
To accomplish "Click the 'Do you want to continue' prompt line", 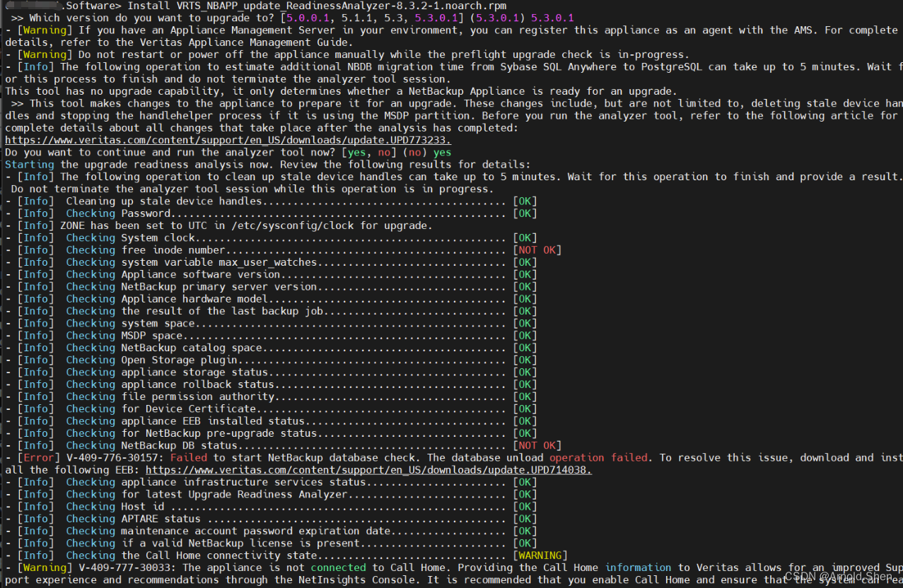I will (x=228, y=153).
